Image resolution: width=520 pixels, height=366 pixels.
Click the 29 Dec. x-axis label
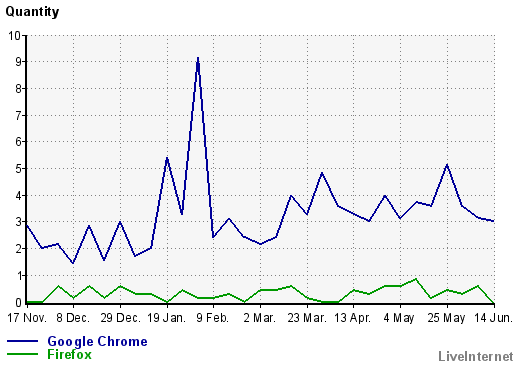[x=120, y=318]
